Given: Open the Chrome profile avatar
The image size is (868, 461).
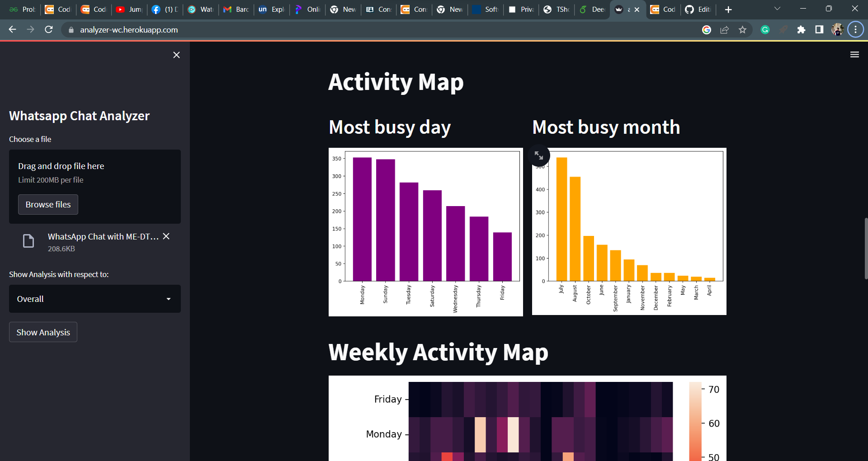Looking at the screenshot, I should pyautogui.click(x=837, y=30).
